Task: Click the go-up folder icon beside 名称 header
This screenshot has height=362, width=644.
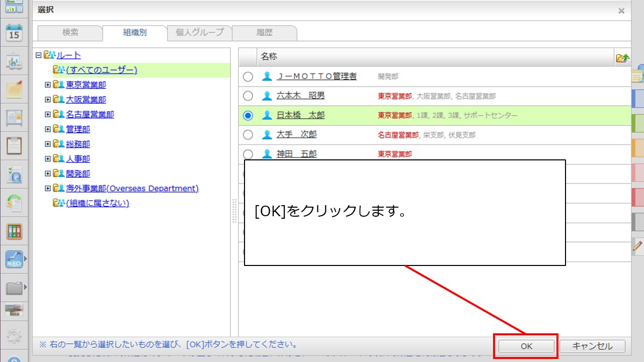Action: (622, 58)
